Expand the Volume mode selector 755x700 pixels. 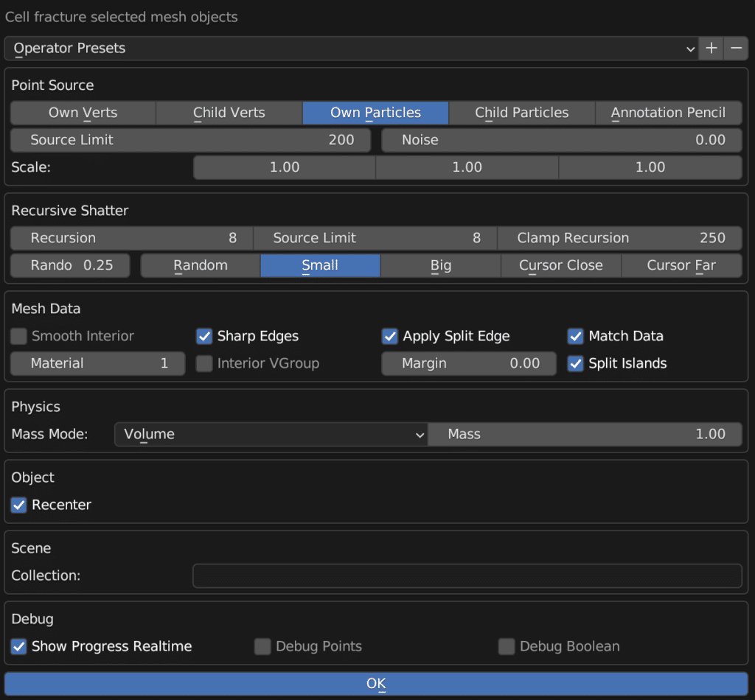(271, 434)
